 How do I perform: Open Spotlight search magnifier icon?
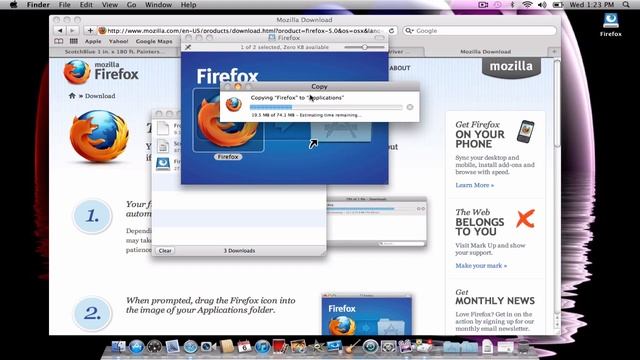pos(626,5)
